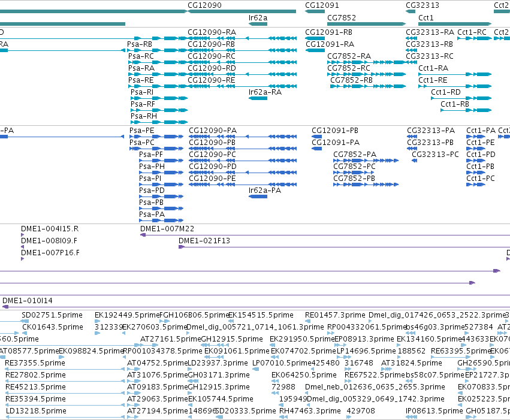
Task: Open protein label CG32313-PC
Action: tap(435, 155)
